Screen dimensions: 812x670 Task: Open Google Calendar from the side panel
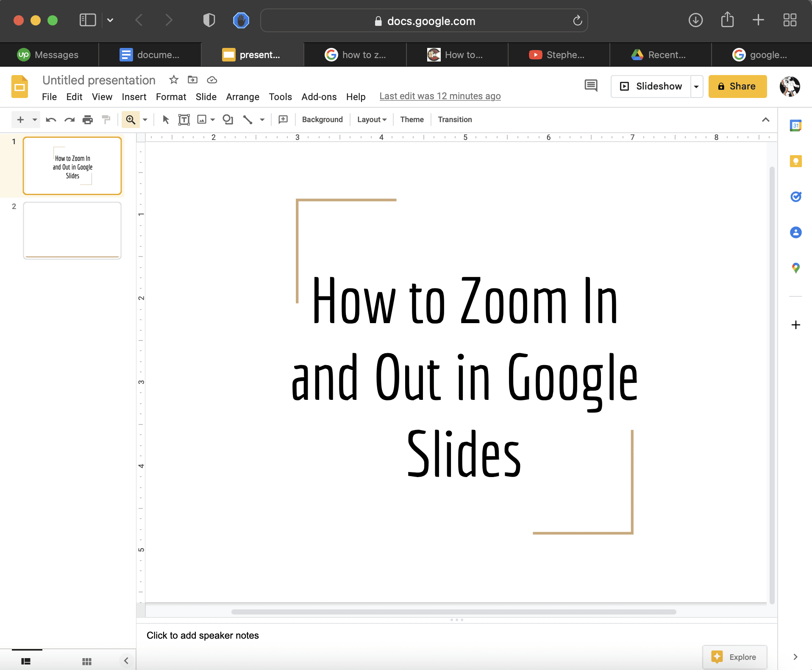(795, 126)
